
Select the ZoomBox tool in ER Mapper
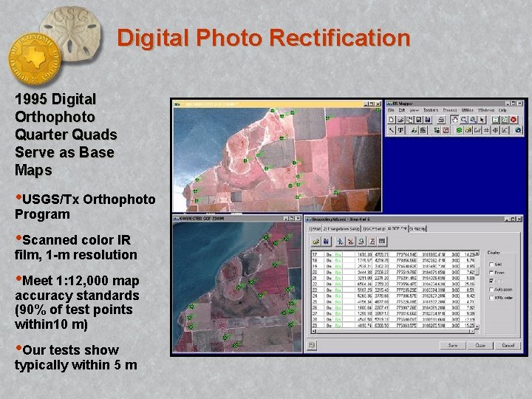pyautogui.click(x=473, y=120)
